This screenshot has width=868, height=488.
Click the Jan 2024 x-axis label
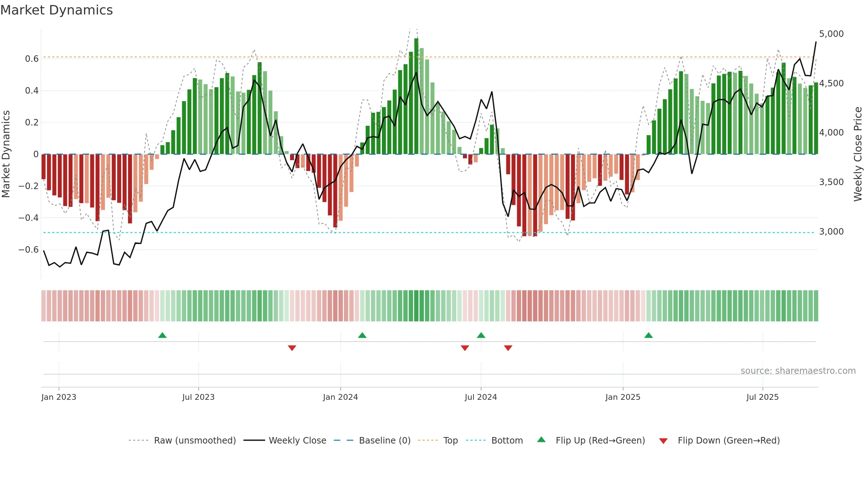341,397
